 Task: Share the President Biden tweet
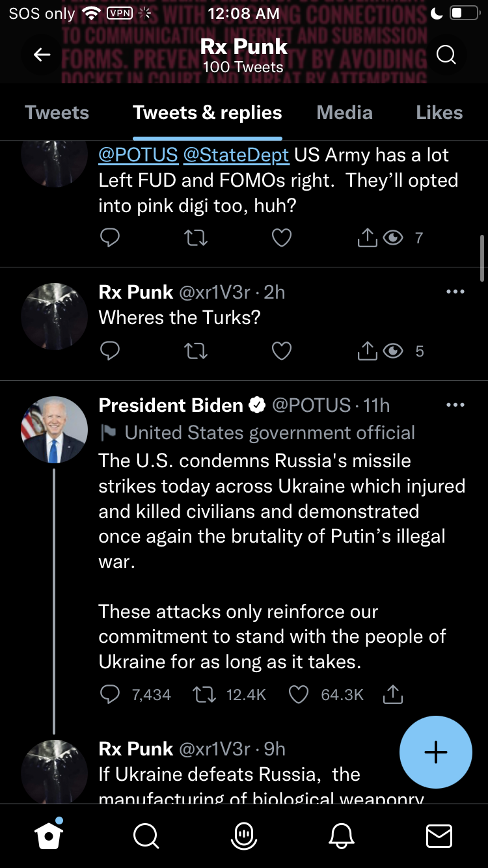pos(393,695)
